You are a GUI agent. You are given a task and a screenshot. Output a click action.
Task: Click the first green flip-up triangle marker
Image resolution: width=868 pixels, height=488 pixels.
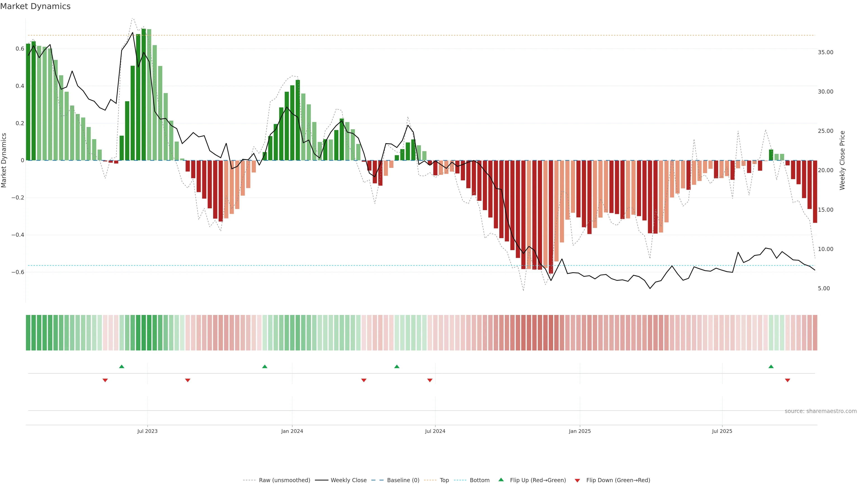pyautogui.click(x=122, y=366)
